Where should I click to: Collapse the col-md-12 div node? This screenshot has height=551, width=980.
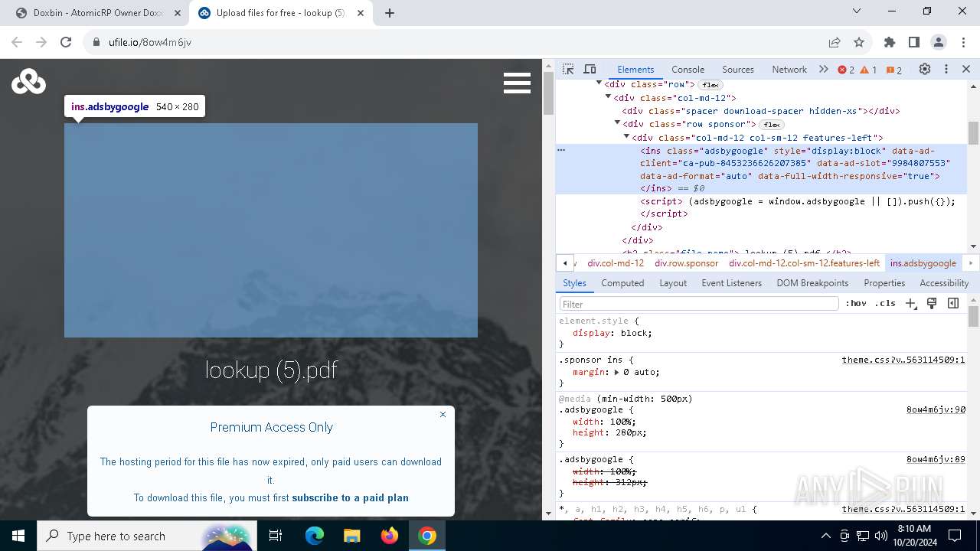[609, 98]
